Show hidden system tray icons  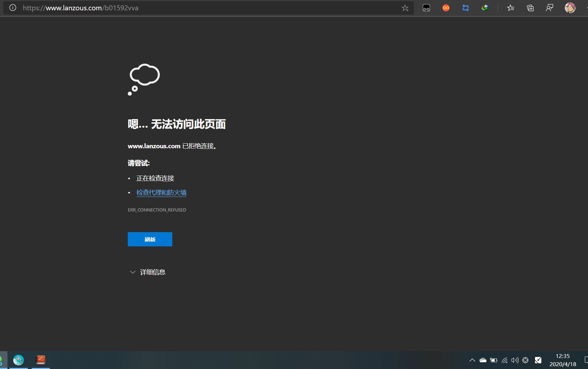[x=472, y=360]
